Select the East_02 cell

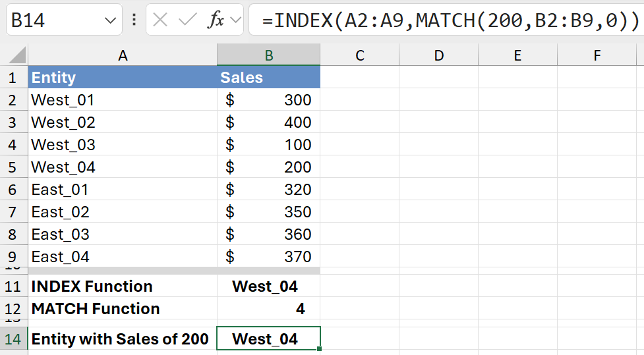[123, 212]
